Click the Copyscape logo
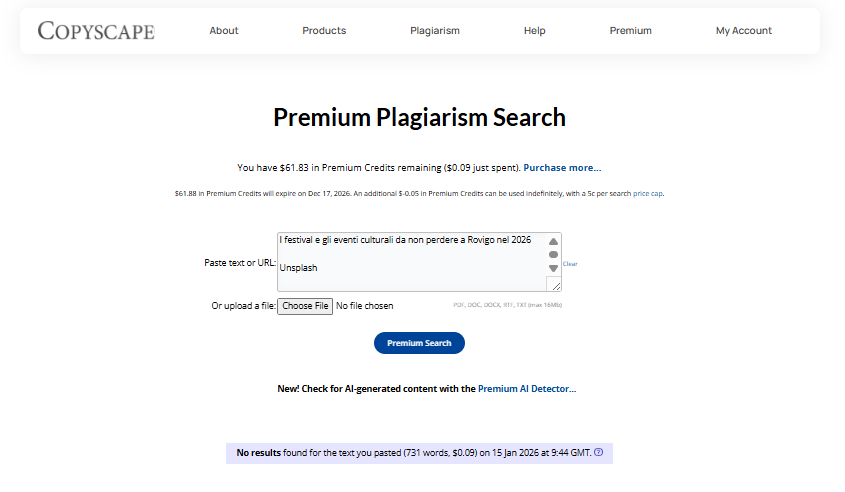Image resolution: width=845 pixels, height=492 pixels. tap(96, 31)
